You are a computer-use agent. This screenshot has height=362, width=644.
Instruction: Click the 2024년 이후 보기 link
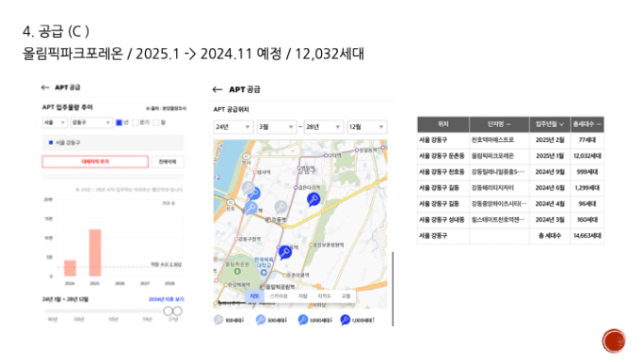(167, 299)
